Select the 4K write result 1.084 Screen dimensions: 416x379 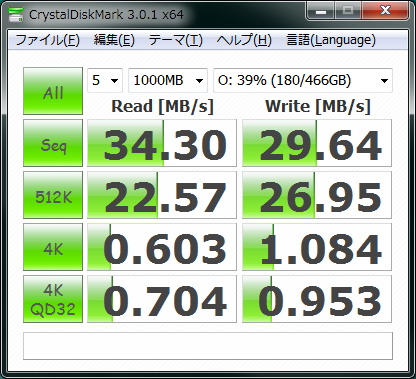tap(317, 247)
